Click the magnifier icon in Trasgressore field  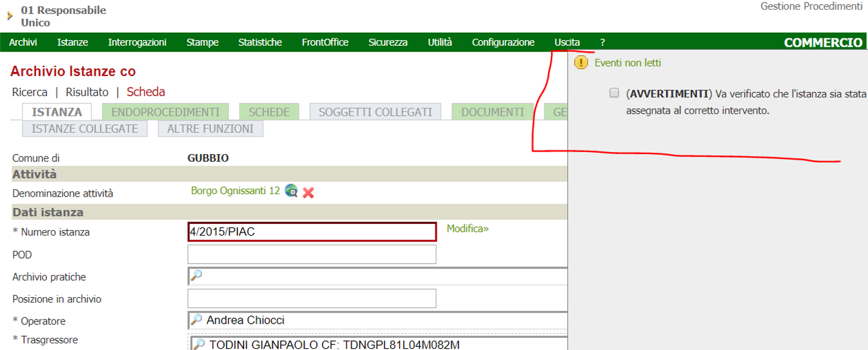click(199, 345)
